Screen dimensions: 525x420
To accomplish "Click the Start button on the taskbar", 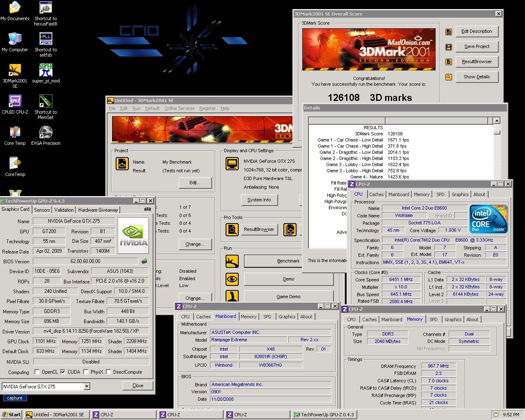I will (11, 415).
